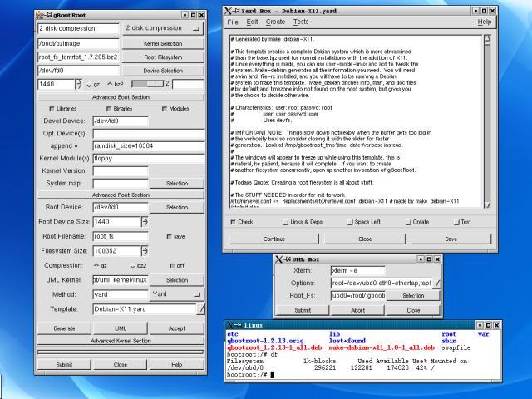Screen dimensions: 532x399
Task: Click Selection beside System.map
Action: (x=177, y=183)
